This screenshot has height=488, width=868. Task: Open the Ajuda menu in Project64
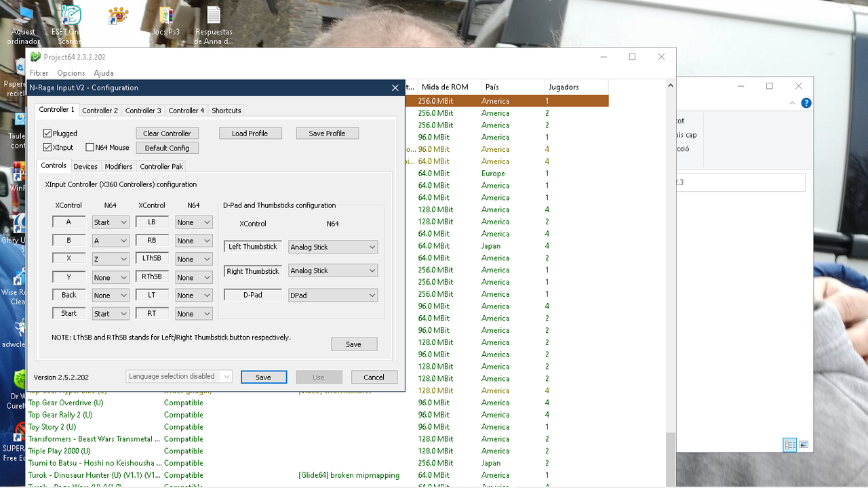pos(104,73)
